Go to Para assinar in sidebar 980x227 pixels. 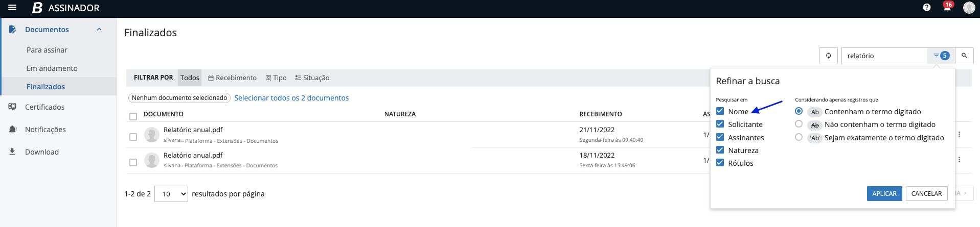point(47,50)
